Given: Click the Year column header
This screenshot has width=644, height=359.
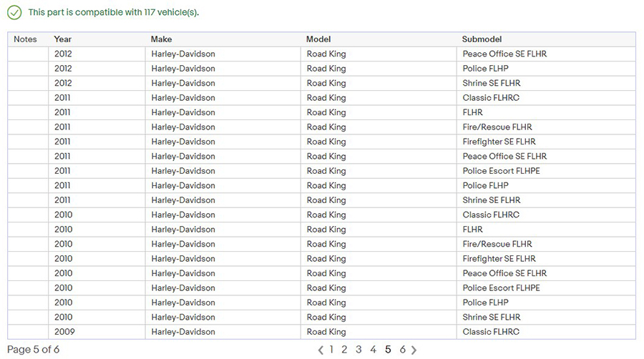Looking at the screenshot, I should (63, 39).
